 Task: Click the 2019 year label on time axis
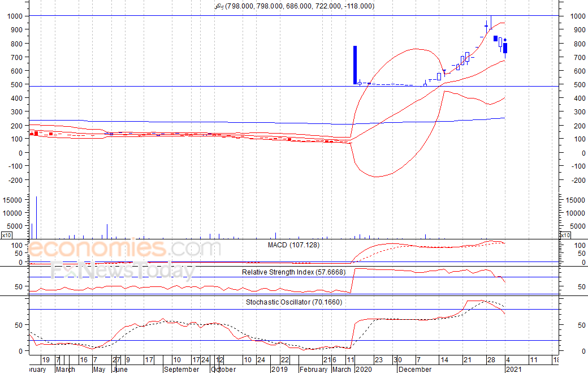(279, 369)
